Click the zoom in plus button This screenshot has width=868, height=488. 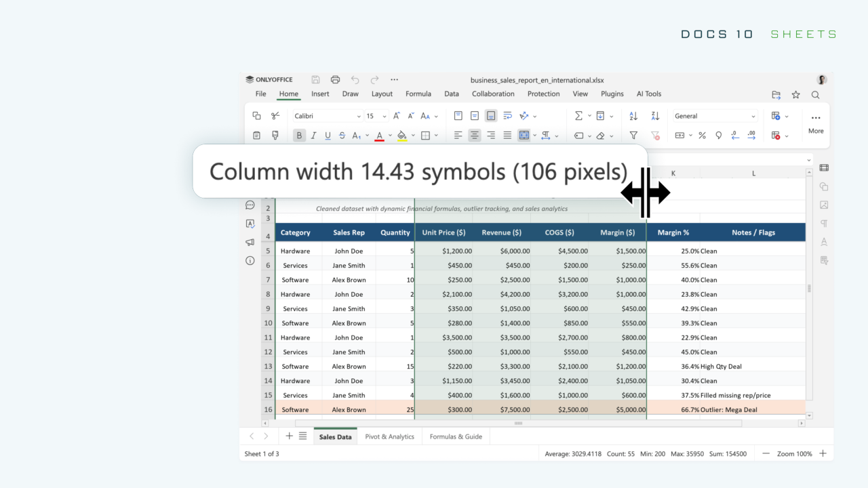point(823,453)
